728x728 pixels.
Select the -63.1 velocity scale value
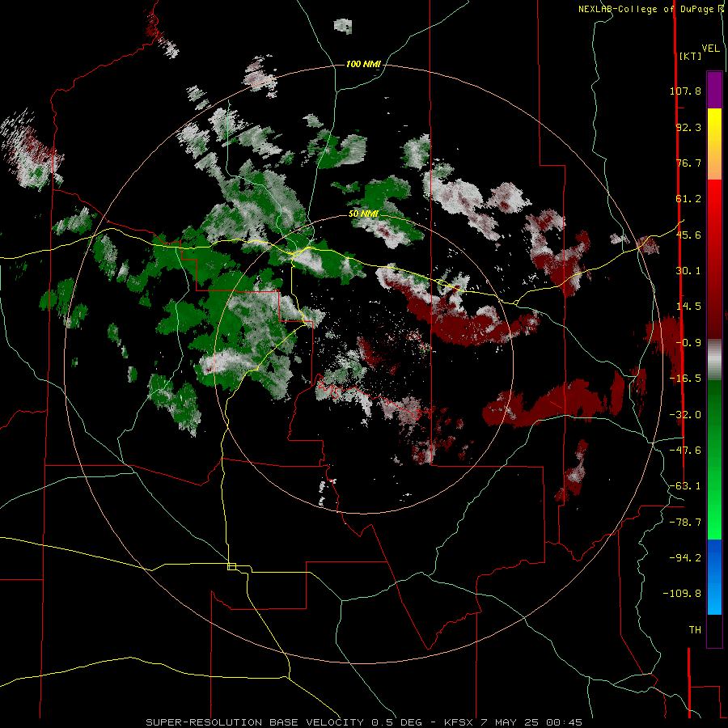pos(685,486)
